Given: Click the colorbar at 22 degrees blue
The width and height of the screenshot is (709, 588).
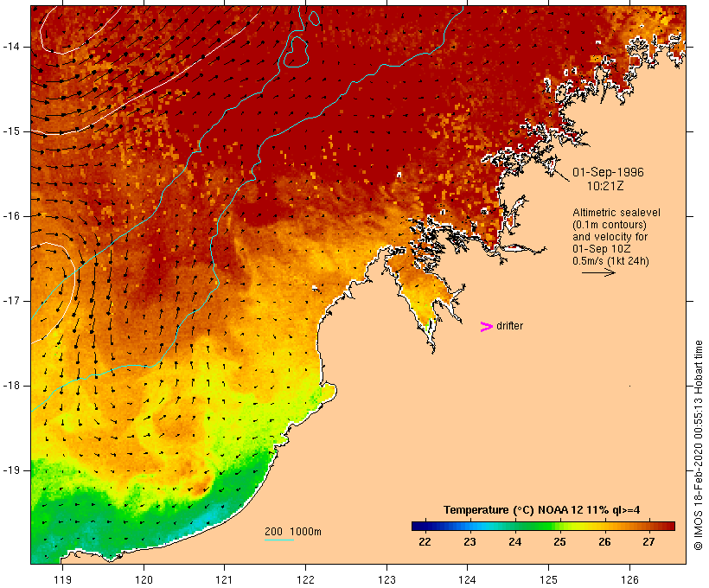Looking at the screenshot, I should pos(425,526).
